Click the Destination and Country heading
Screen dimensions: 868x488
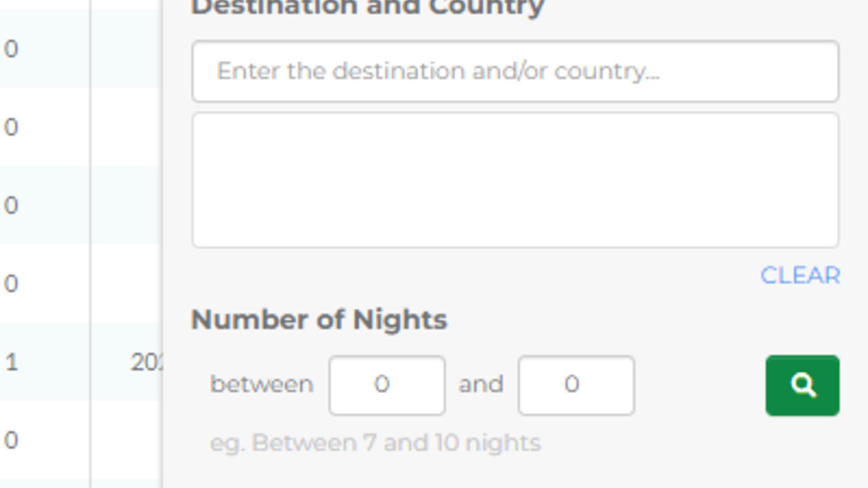368,7
